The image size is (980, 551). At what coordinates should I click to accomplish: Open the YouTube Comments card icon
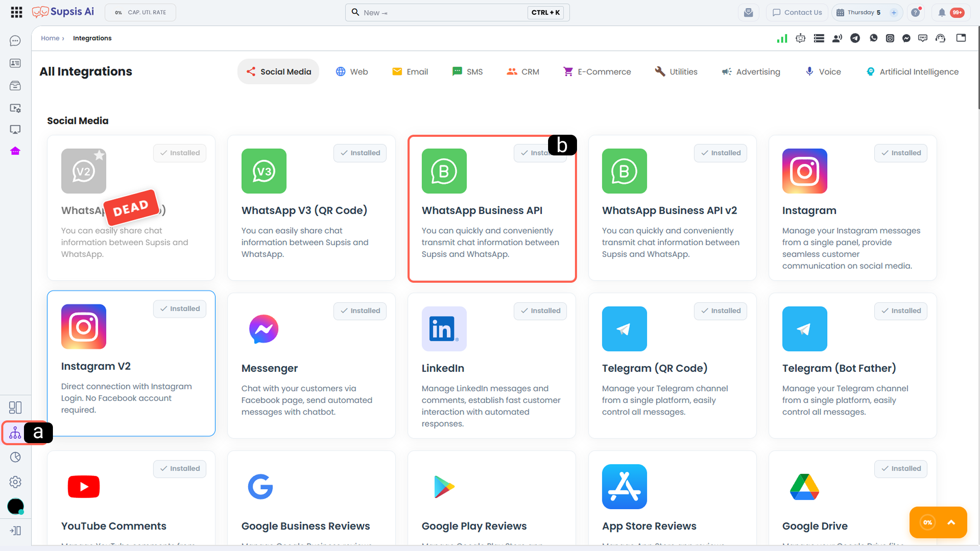pyautogui.click(x=83, y=487)
